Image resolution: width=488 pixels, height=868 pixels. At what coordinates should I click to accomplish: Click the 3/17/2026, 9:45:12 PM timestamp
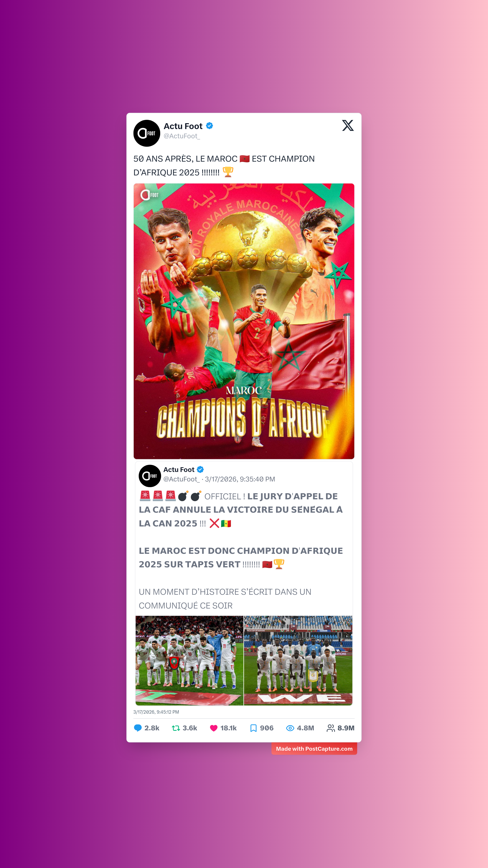point(156,712)
